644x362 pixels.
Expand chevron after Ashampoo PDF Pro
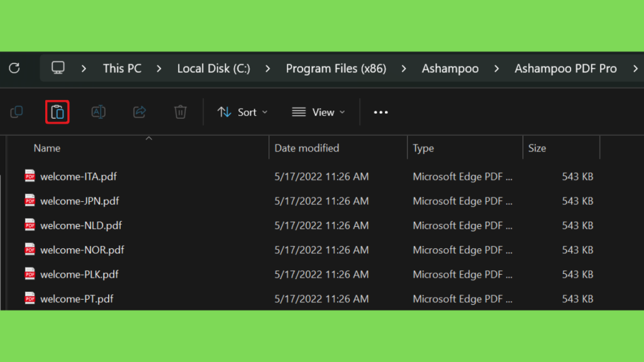(635, 68)
